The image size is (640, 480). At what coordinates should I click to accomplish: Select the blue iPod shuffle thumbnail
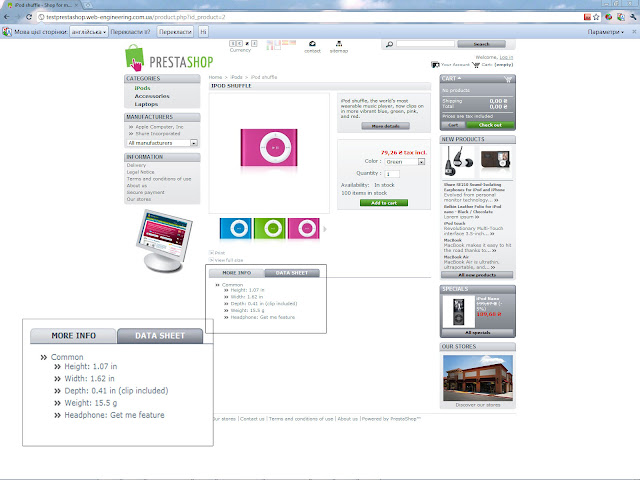[236, 229]
